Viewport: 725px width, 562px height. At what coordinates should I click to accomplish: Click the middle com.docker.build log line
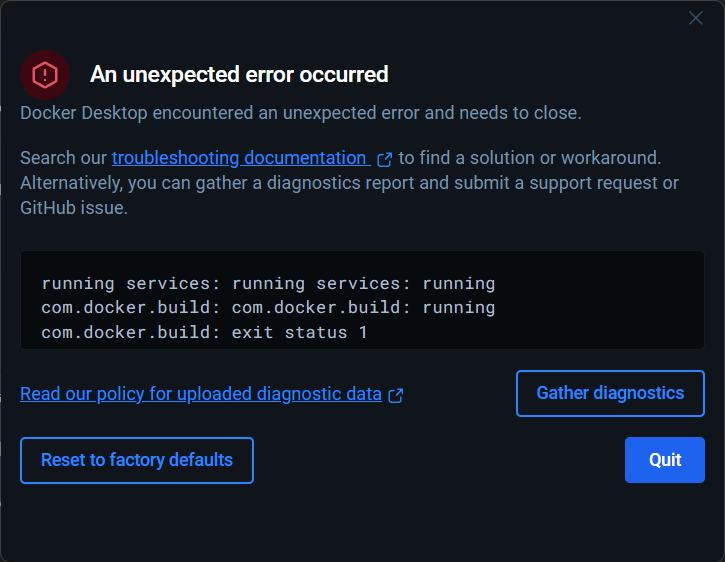coord(268,308)
